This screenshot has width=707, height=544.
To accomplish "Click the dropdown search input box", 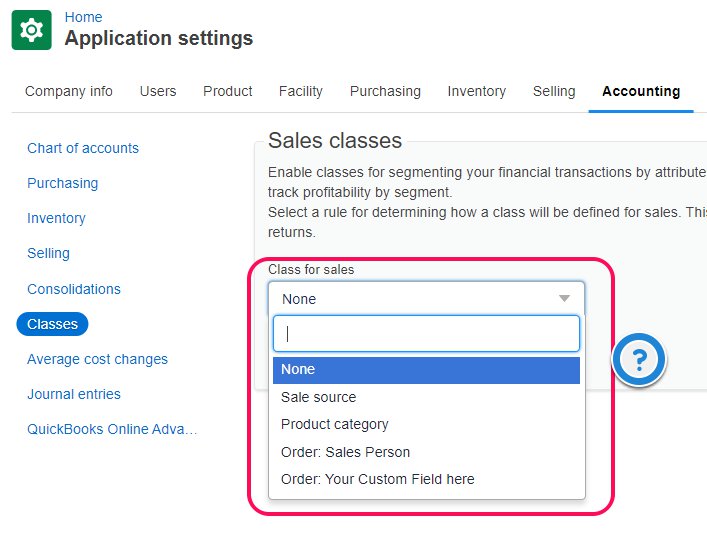I will (x=426, y=334).
